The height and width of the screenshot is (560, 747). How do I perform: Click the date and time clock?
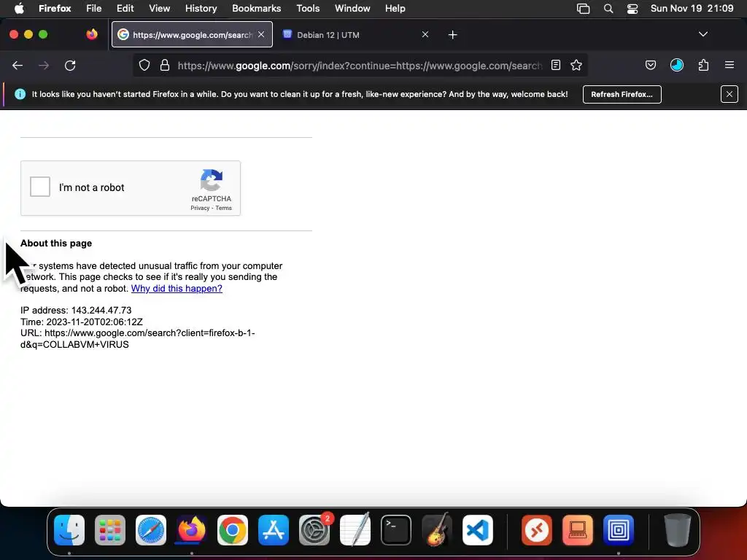click(x=692, y=9)
